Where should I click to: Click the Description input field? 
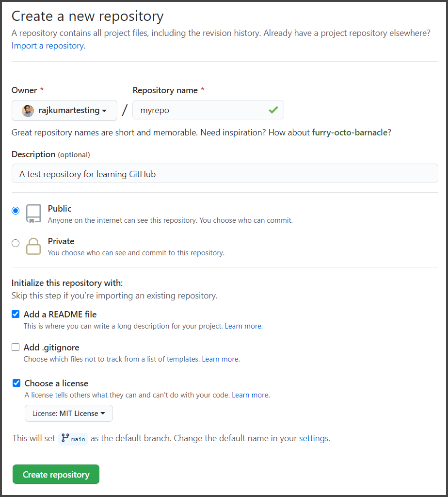pyautogui.click(x=224, y=173)
